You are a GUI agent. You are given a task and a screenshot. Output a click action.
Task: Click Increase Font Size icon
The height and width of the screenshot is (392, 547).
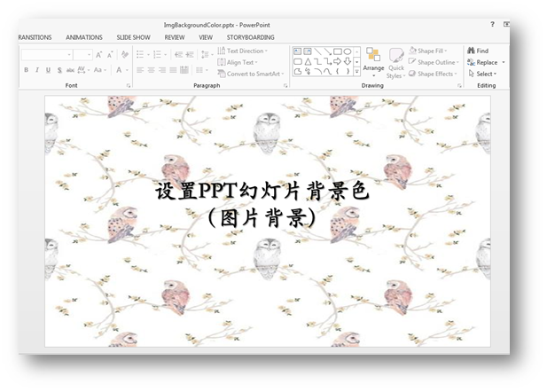coord(99,55)
